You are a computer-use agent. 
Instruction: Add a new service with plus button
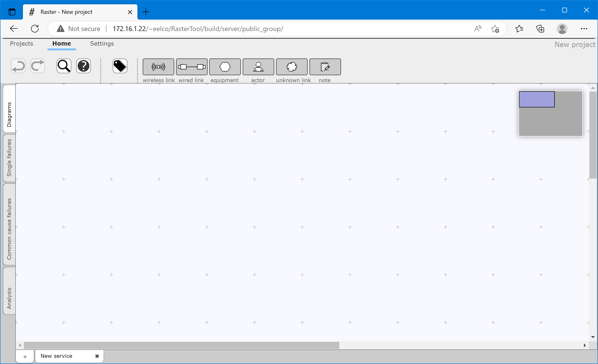(x=25, y=357)
